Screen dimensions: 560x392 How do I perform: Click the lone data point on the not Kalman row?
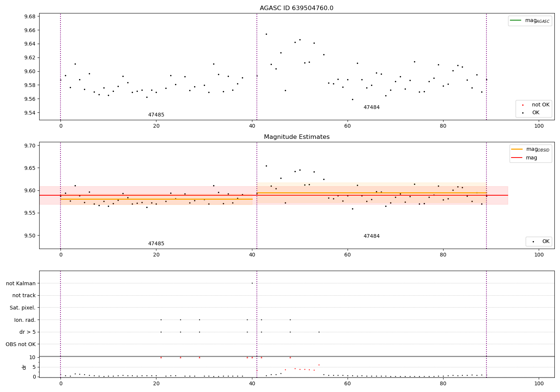[252, 283]
